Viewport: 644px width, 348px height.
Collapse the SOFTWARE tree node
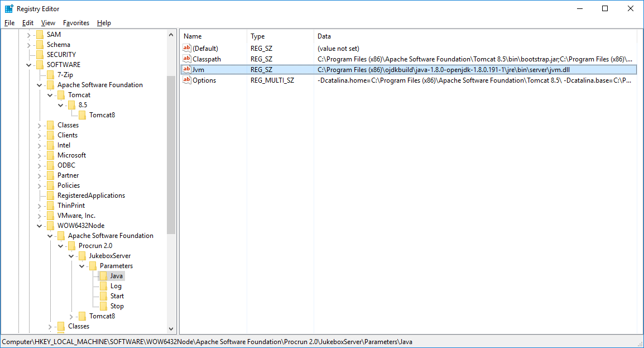pos(29,65)
